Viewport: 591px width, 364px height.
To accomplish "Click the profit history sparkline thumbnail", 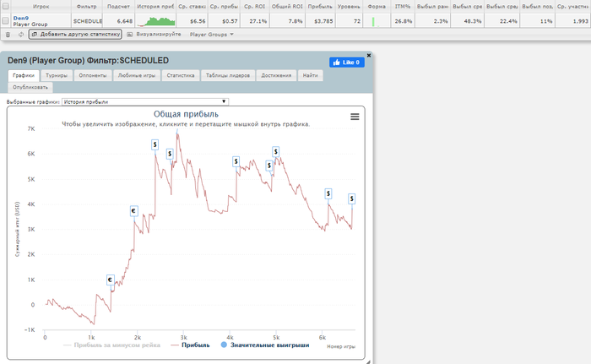I will click(x=155, y=21).
